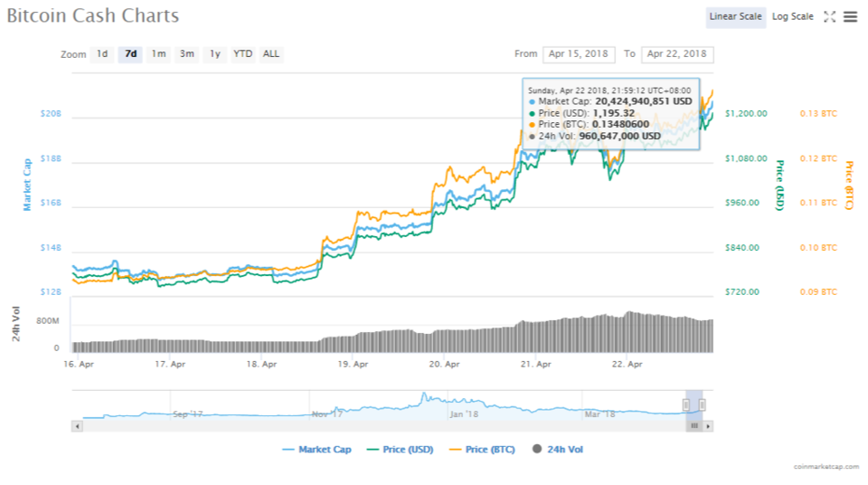
Task: Edit the To date field Apr 22, 2018
Action: (x=677, y=54)
